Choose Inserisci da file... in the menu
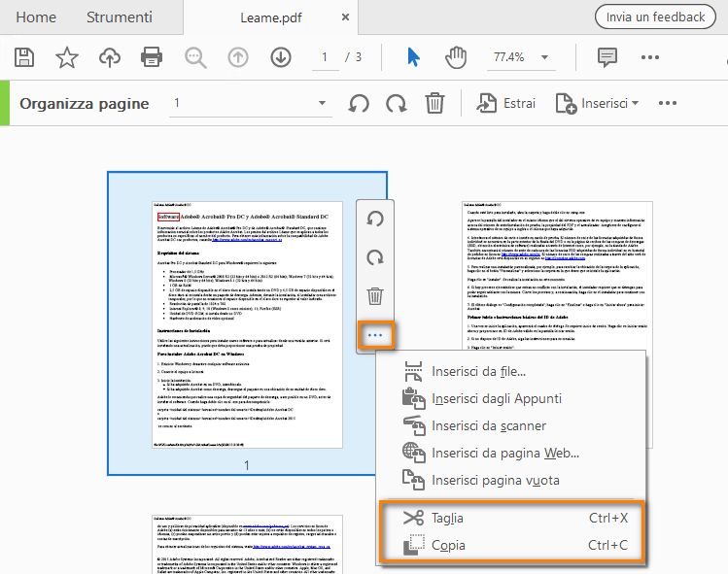Screen dimensions: 728x574 pos(510,371)
